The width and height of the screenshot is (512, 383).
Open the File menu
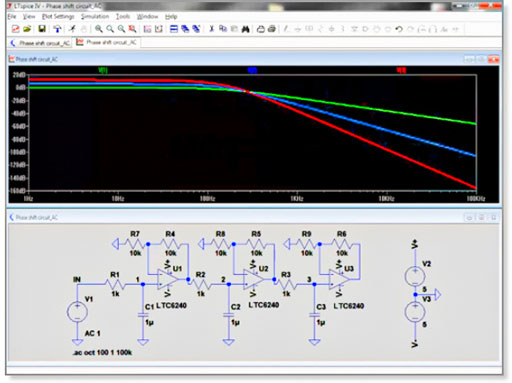(x=12, y=16)
